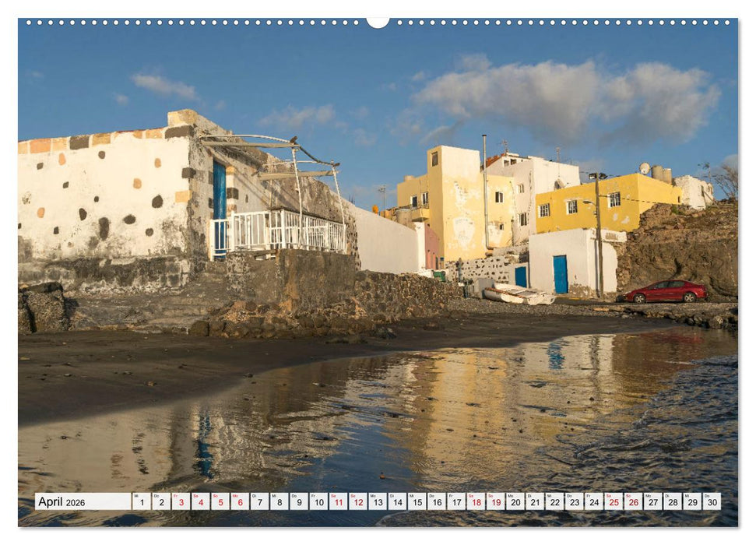This screenshot has width=756, height=545.
Task: Select day 1 in the calendar strip
Action: click(x=141, y=501)
